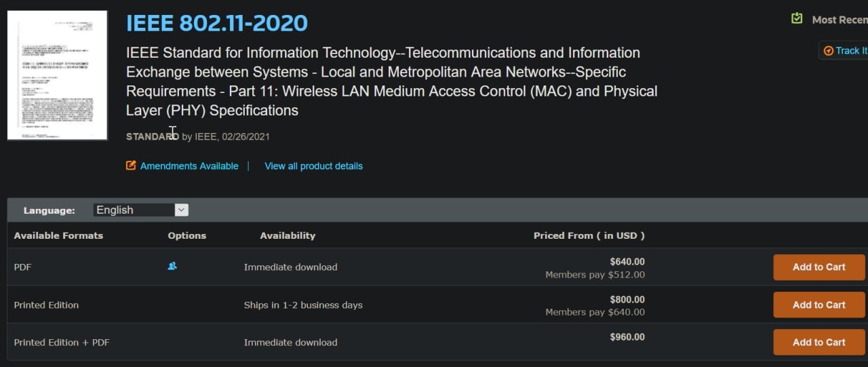
Task: Click the Options column header
Action: tap(187, 235)
